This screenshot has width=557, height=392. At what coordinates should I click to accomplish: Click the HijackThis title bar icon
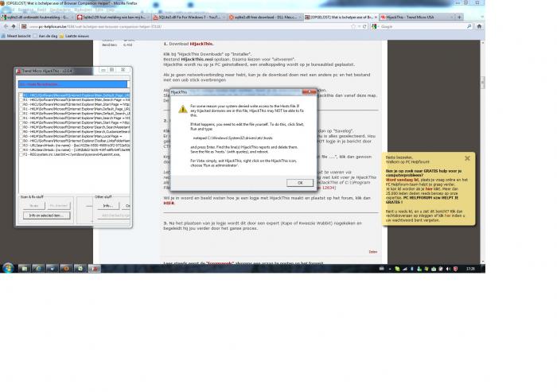pyautogui.click(x=19, y=71)
